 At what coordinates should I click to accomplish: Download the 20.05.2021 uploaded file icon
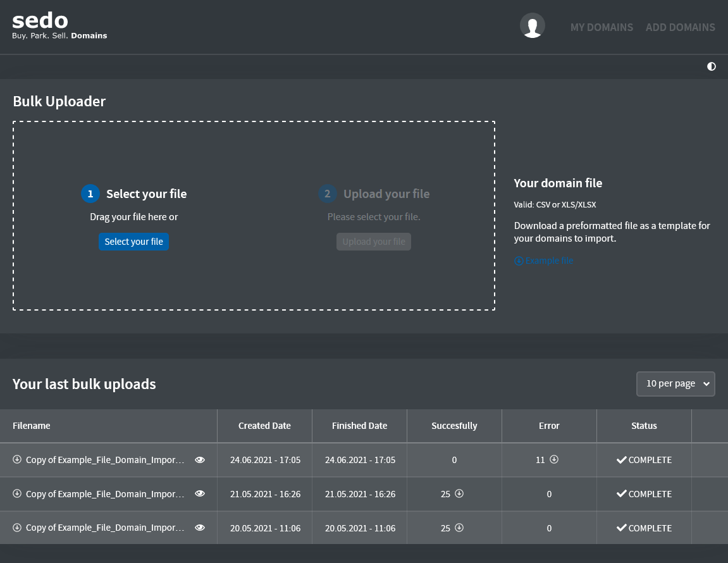[17, 528]
